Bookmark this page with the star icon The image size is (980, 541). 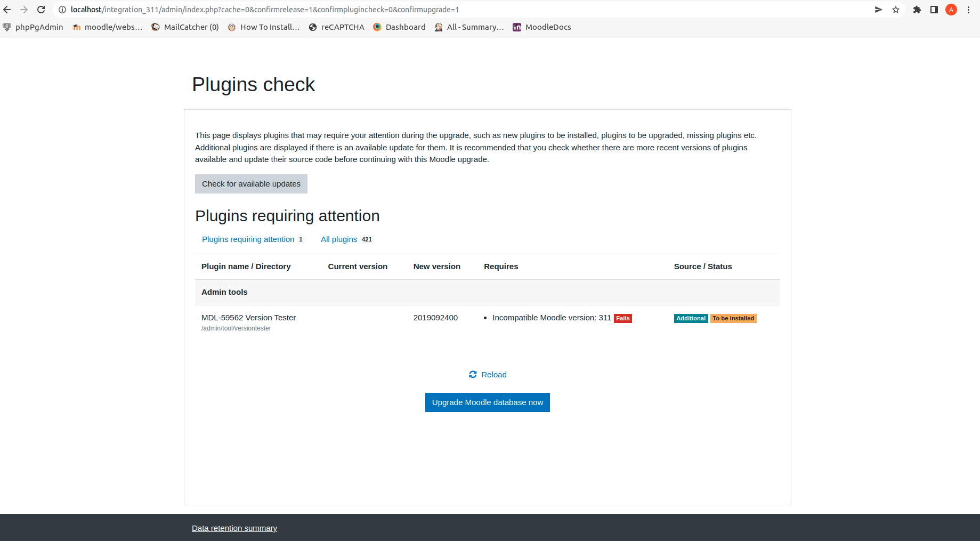(x=896, y=10)
